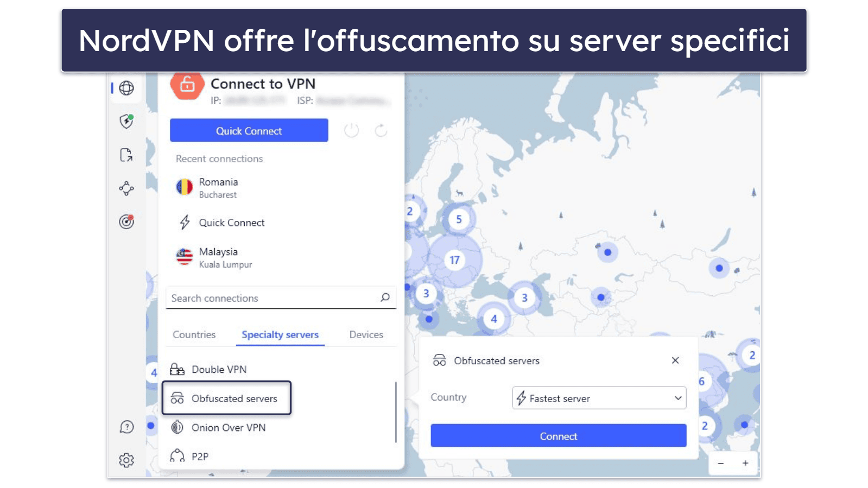Zoom in the map with plus button
Screen dimensions: 868x488
pos(745,463)
